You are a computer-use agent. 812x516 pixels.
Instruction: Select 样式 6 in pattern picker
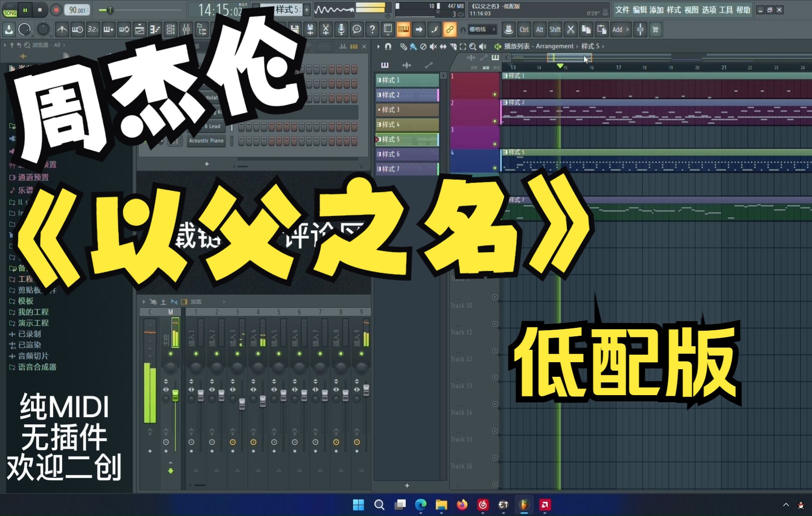pos(407,154)
